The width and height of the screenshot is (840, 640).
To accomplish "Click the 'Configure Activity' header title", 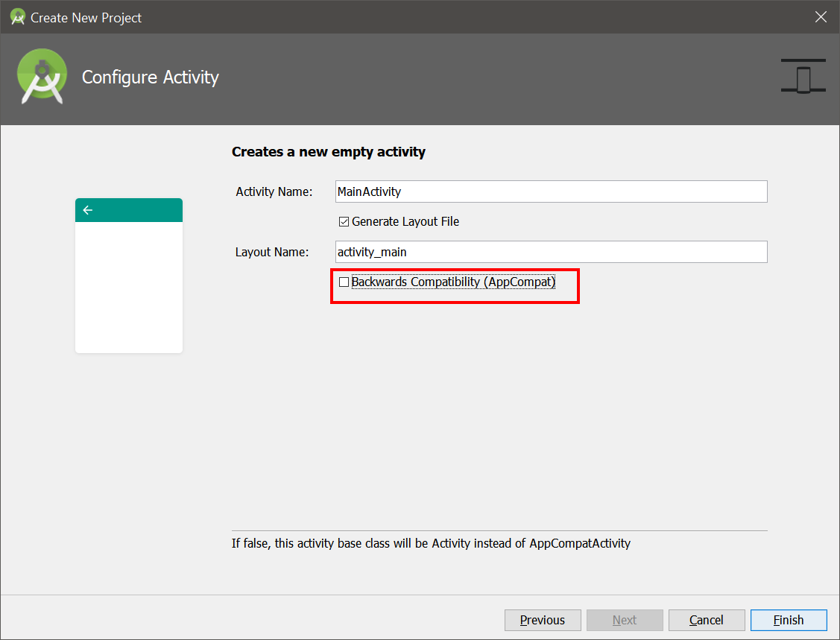I will pos(151,77).
